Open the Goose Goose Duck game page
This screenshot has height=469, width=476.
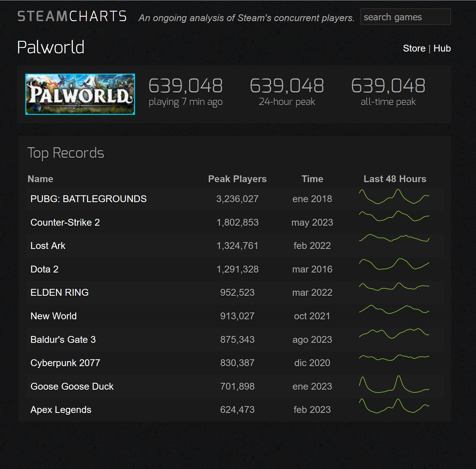72,386
